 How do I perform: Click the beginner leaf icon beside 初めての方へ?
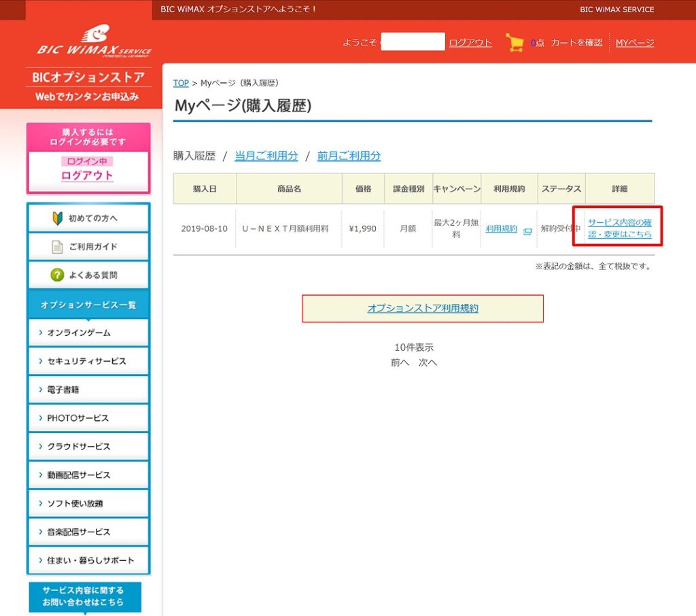pyautogui.click(x=57, y=218)
